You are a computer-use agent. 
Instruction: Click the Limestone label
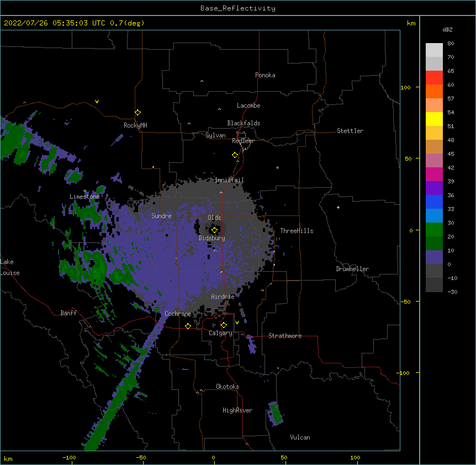(x=84, y=197)
